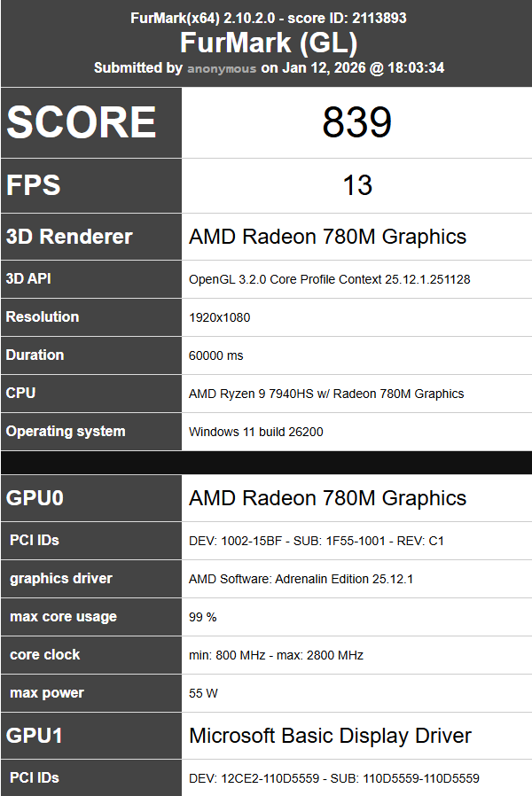Click the anonymous submitter link

tap(222, 68)
